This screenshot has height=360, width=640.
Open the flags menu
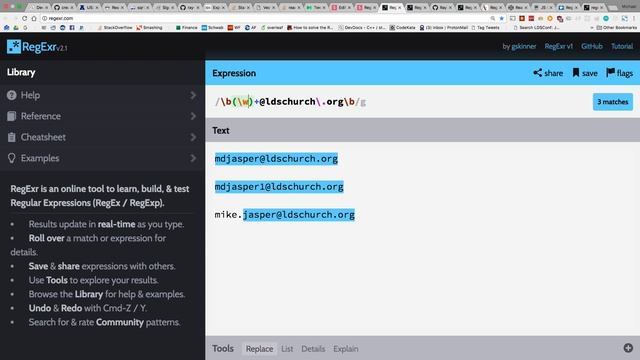(619, 73)
